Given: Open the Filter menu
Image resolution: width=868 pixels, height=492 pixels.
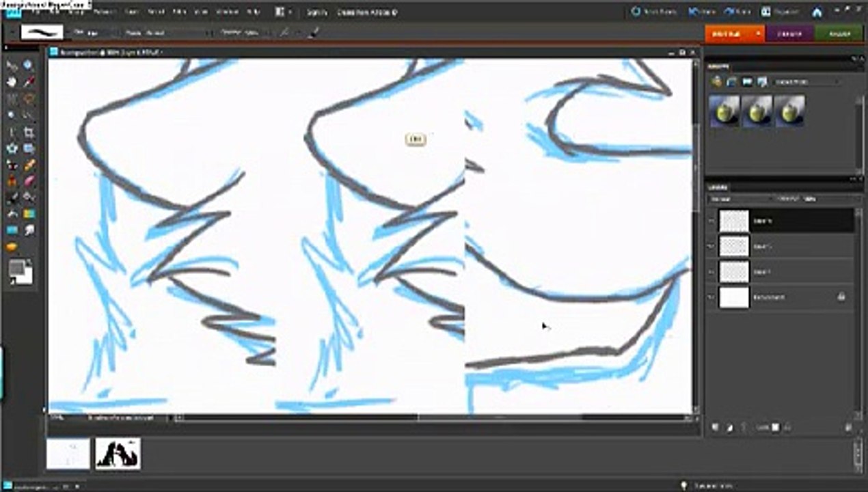Looking at the screenshot, I should (x=179, y=12).
